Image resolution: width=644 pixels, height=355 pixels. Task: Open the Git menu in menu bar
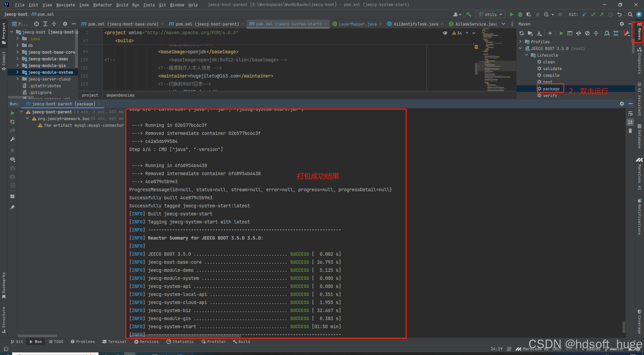coord(162,5)
